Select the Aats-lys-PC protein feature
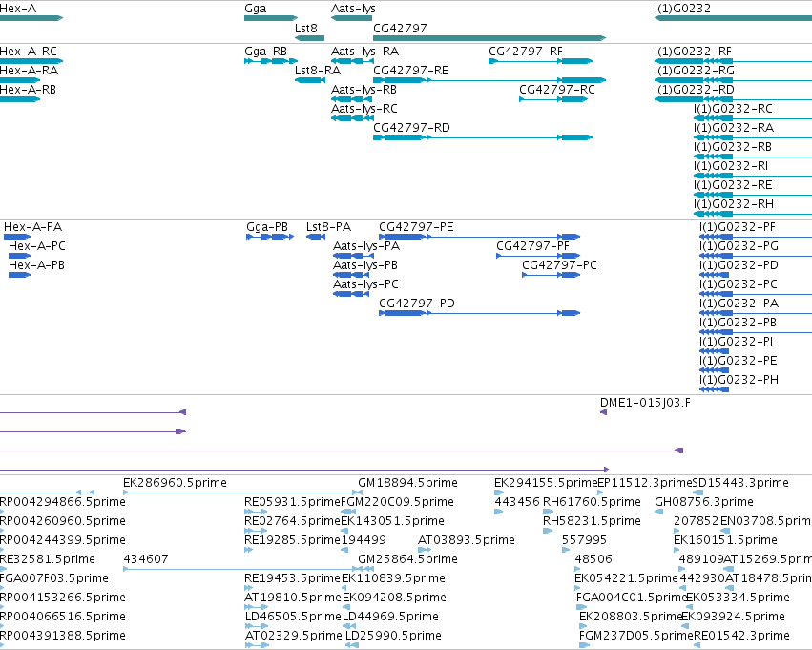Viewport: 812px width, 650px height. (351, 294)
